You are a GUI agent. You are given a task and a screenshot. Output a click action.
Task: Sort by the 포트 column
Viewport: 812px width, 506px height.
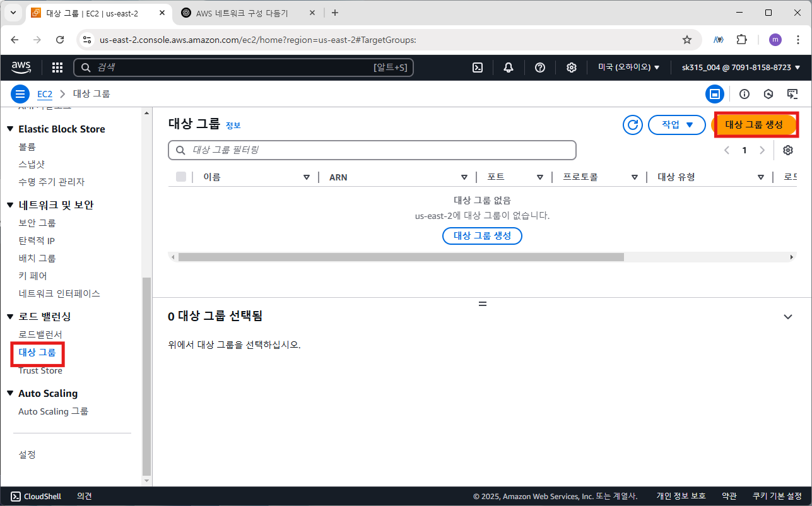point(540,177)
